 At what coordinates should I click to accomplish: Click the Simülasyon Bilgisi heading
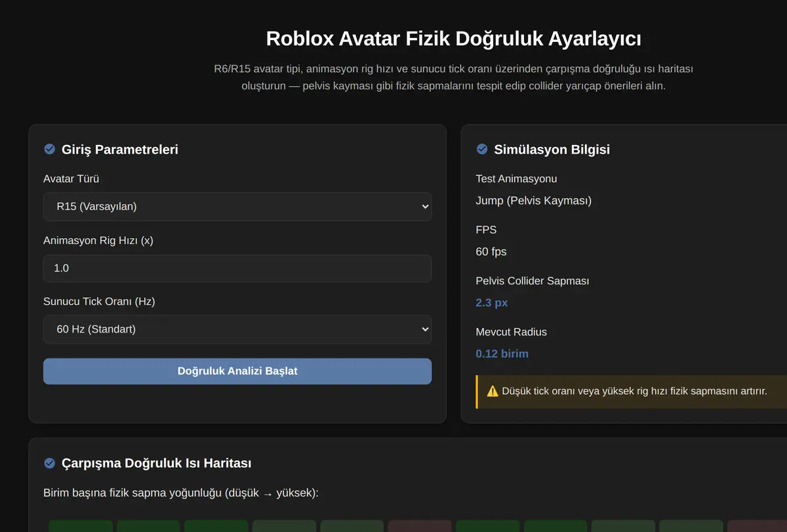tap(552, 150)
